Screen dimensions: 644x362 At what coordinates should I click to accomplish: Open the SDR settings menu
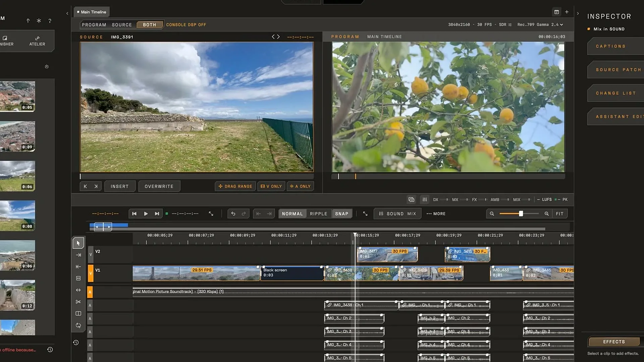(505, 24)
